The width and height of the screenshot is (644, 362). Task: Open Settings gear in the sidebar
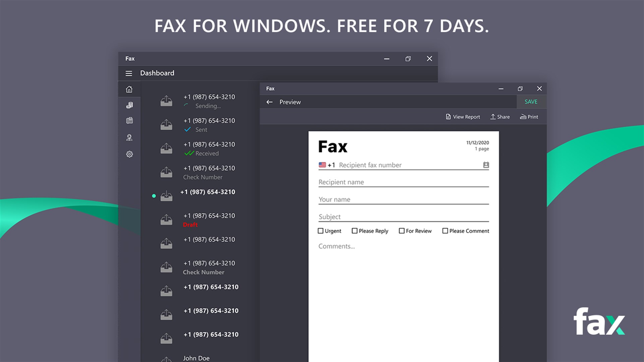129,154
